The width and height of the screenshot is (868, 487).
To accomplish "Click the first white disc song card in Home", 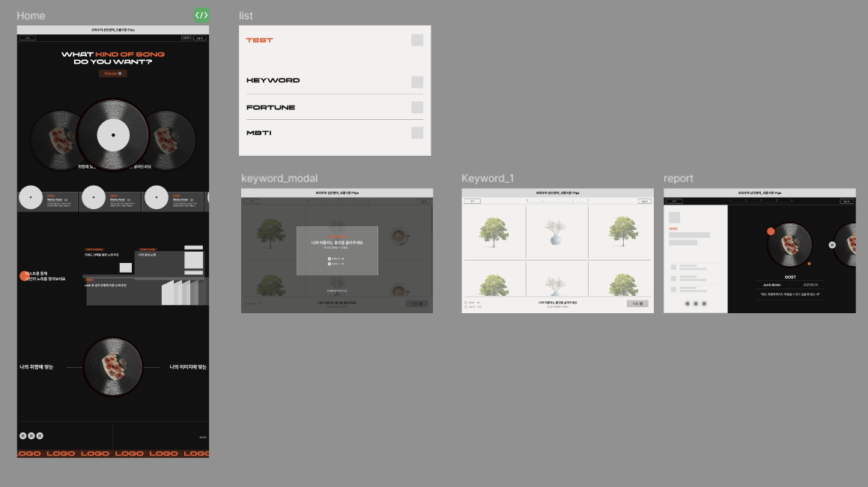I will [48, 199].
